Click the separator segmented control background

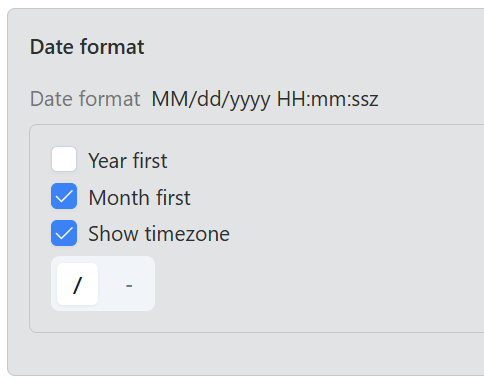point(103,284)
